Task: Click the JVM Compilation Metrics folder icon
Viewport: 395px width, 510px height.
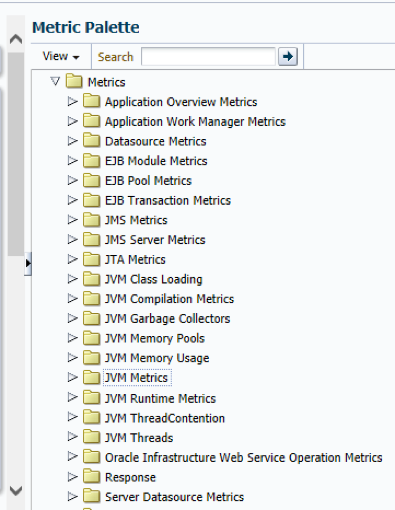Action: point(91,298)
